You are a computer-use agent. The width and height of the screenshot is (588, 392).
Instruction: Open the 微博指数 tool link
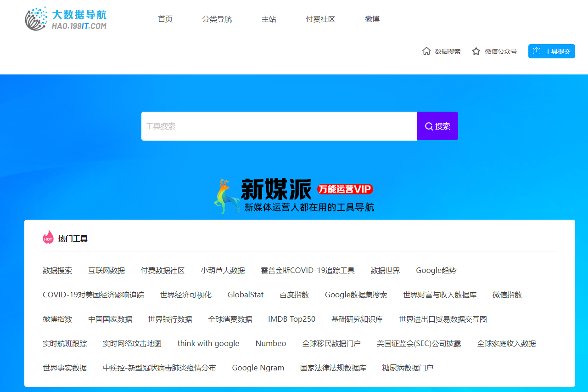tap(57, 319)
